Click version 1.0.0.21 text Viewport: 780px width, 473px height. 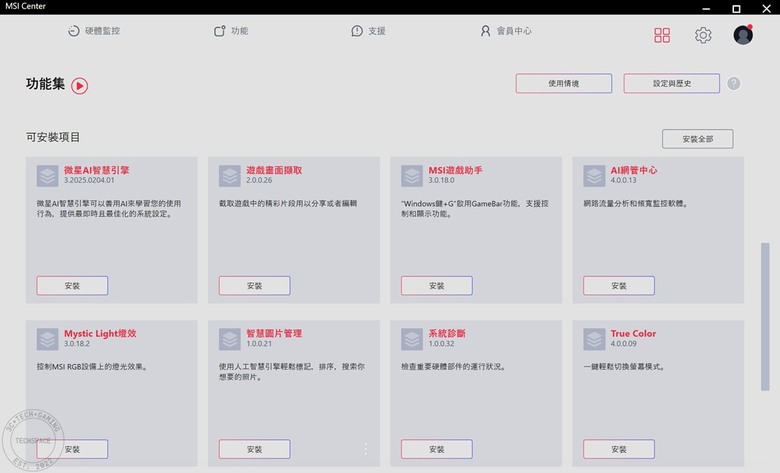[x=259, y=344]
